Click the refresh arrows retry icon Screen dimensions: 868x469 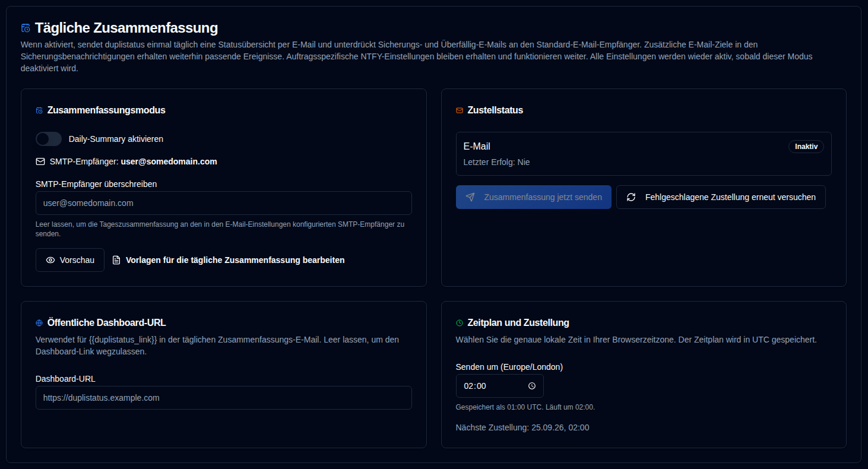(631, 197)
